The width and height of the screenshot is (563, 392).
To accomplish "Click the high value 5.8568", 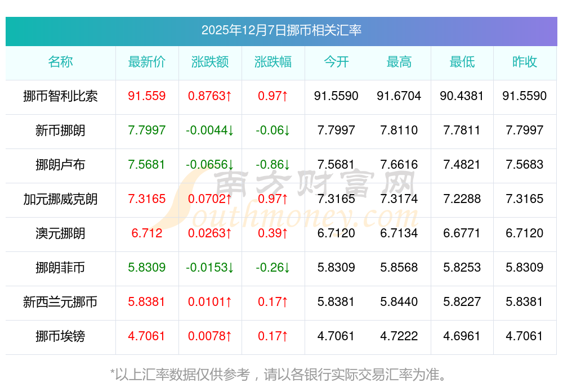I will click(x=399, y=268).
